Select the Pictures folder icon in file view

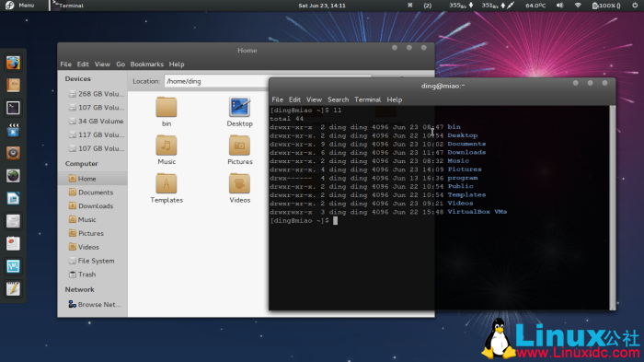239,146
